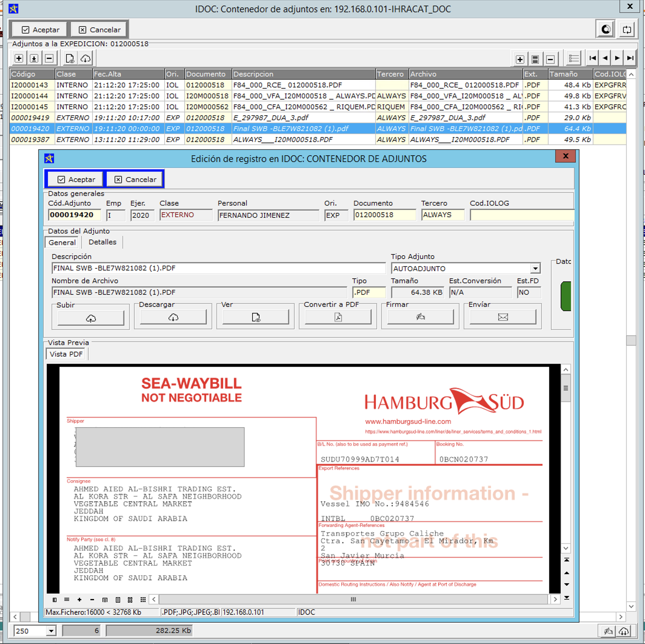Click the Enviar envelope icon button

tap(503, 317)
